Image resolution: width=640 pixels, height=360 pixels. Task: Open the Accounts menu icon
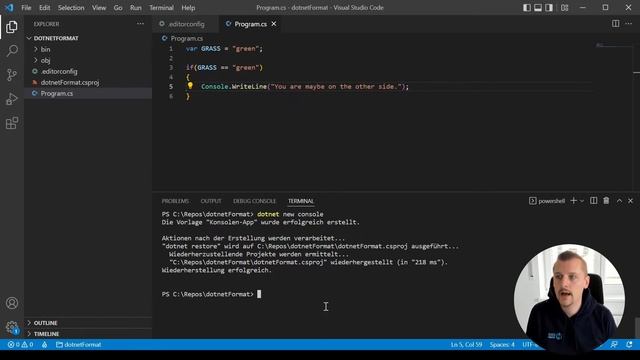point(12,303)
